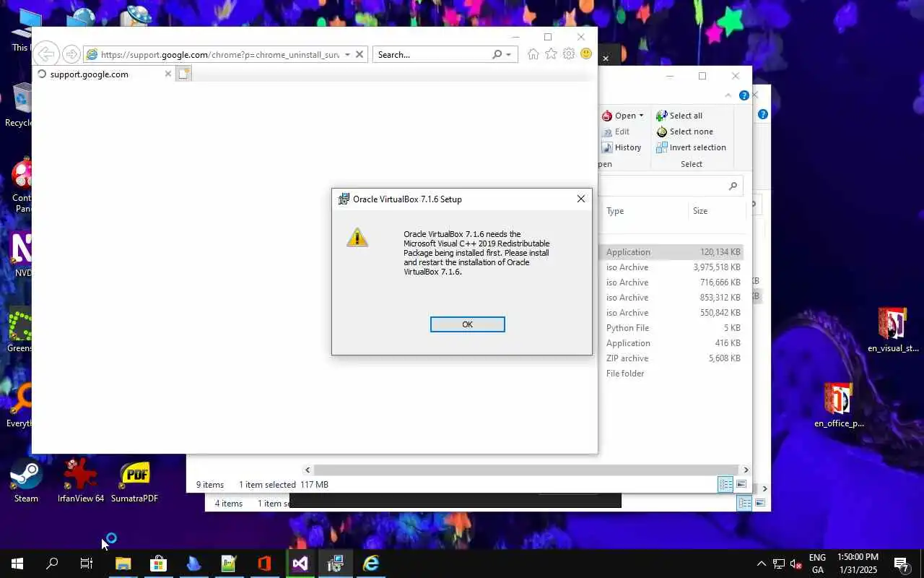The width and height of the screenshot is (924, 578).
Task: Click Invert selection in File Explorer ribbon
Action: (691, 147)
